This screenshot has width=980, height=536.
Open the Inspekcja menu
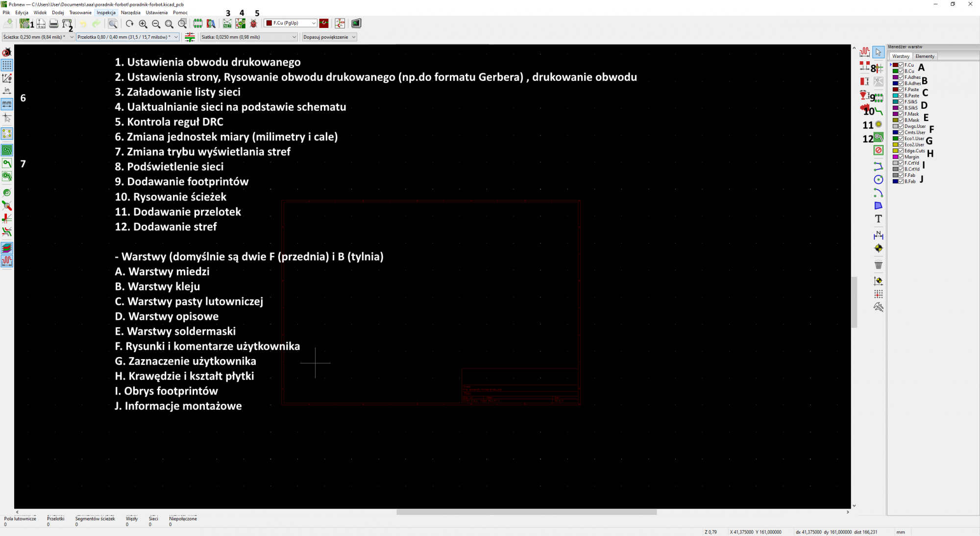point(106,13)
